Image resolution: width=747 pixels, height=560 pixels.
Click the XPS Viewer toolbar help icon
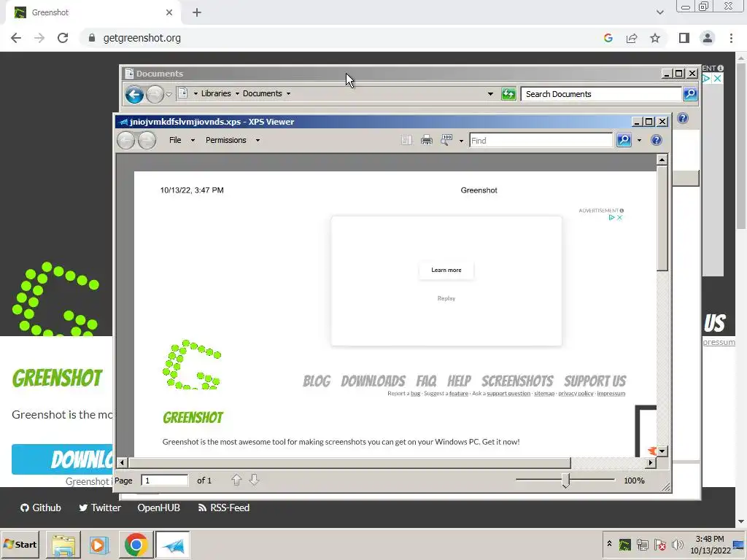(656, 140)
